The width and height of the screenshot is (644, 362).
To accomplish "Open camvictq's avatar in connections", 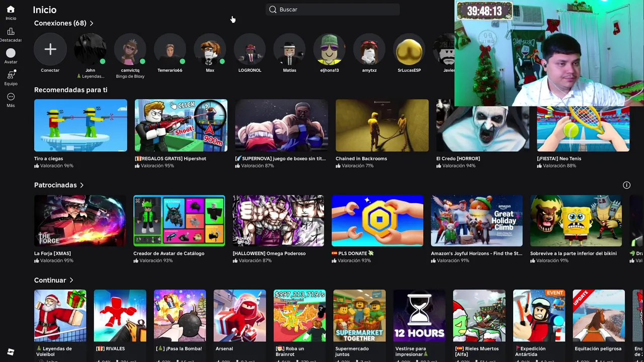I will 130,49.
